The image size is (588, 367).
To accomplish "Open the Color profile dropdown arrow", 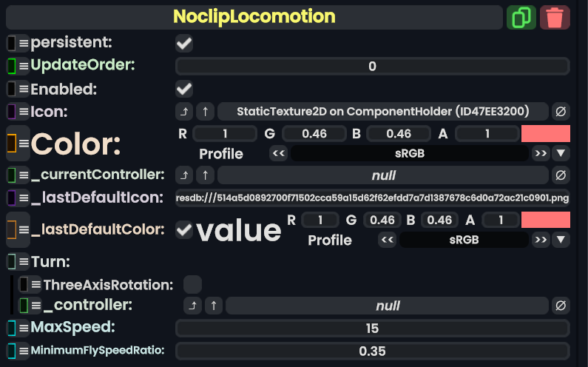I will (x=561, y=153).
